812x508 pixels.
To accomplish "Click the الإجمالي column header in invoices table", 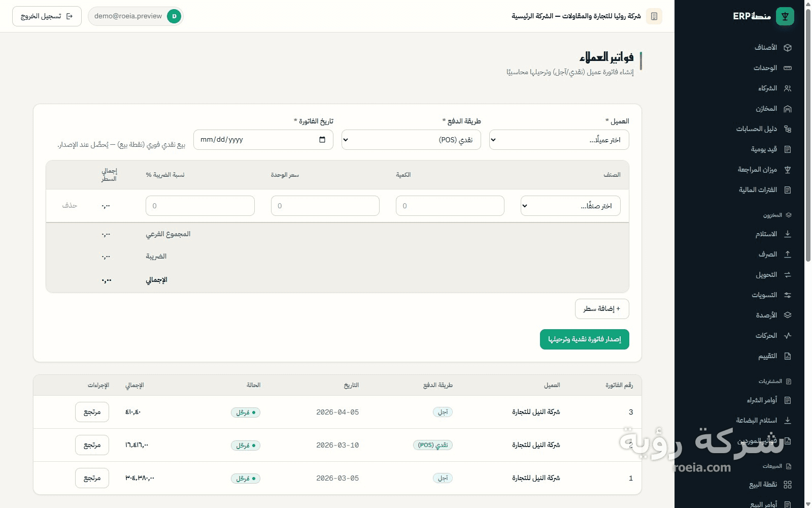I will (x=134, y=385).
